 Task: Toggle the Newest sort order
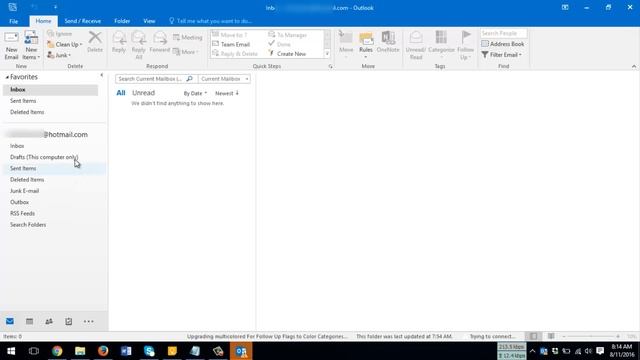227,93
